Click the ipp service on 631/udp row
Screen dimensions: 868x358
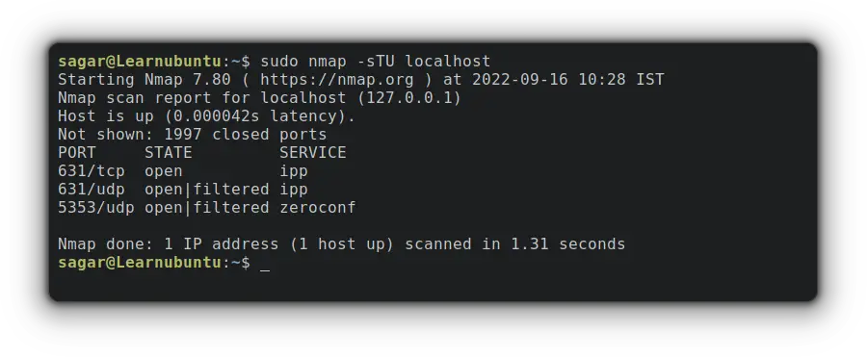pyautogui.click(x=294, y=190)
